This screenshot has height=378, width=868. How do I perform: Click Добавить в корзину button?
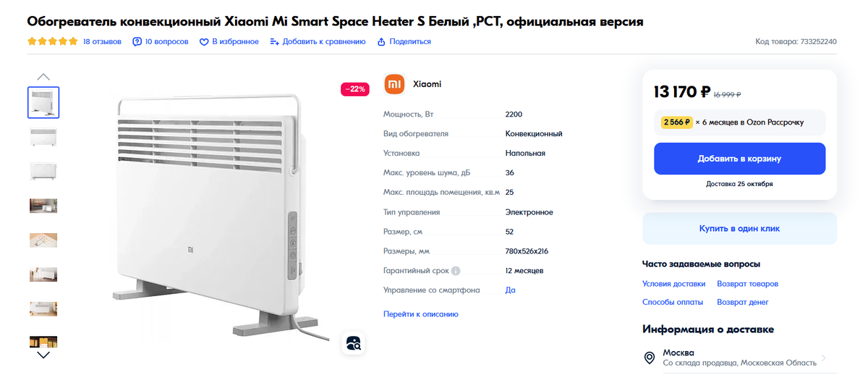point(739,159)
